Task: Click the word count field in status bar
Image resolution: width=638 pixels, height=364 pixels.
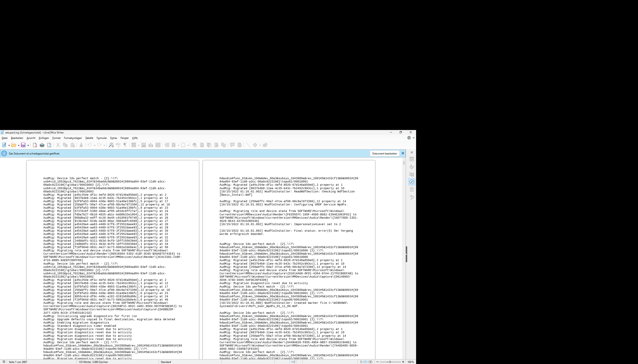Action: click(x=93, y=362)
